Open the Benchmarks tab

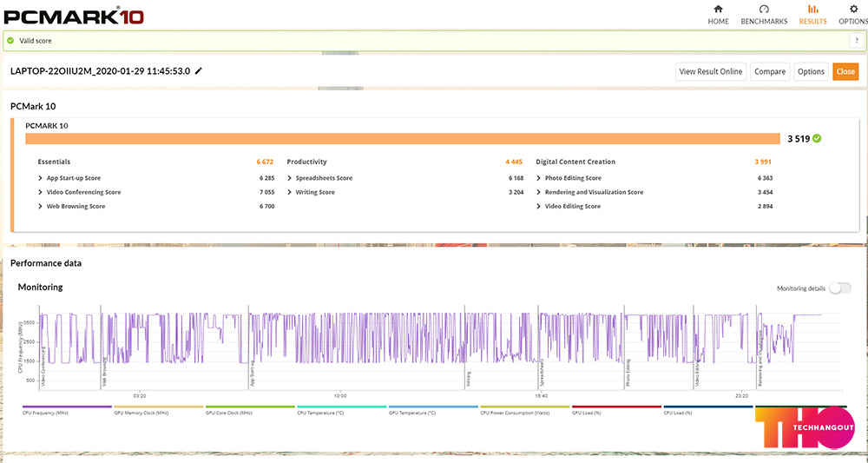pyautogui.click(x=764, y=15)
